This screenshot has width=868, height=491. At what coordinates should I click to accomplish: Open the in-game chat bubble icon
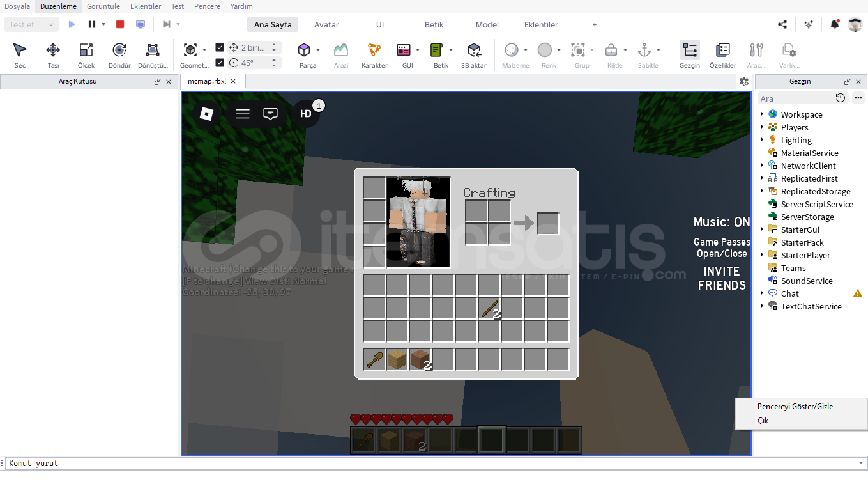271,114
